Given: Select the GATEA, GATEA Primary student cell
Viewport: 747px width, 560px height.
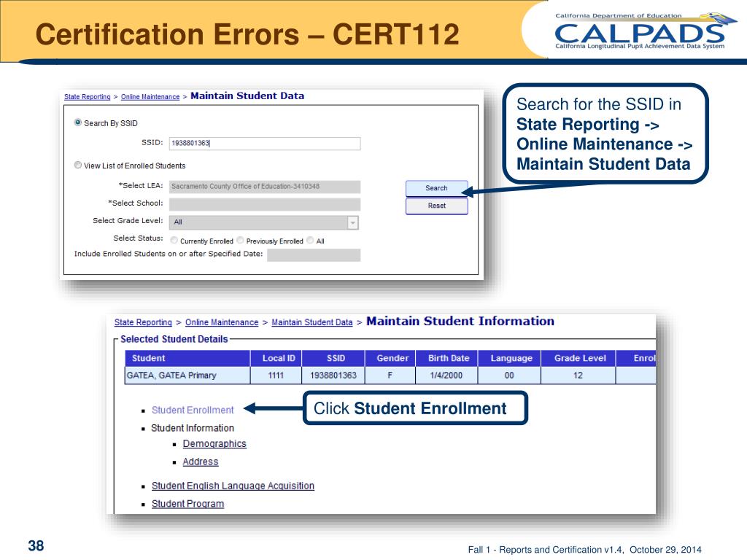Looking at the screenshot, I should pyautogui.click(x=187, y=376).
